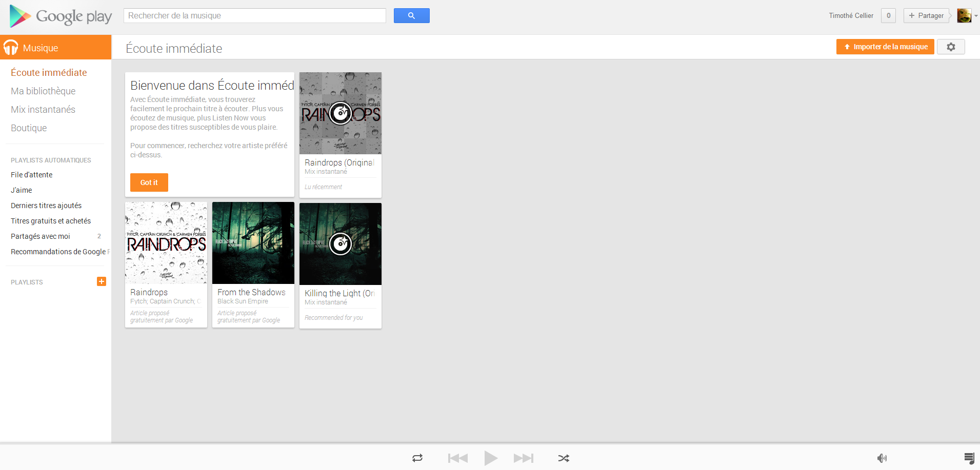The height and width of the screenshot is (470, 980).
Task: Open File d'attente playlist
Action: (x=32, y=175)
